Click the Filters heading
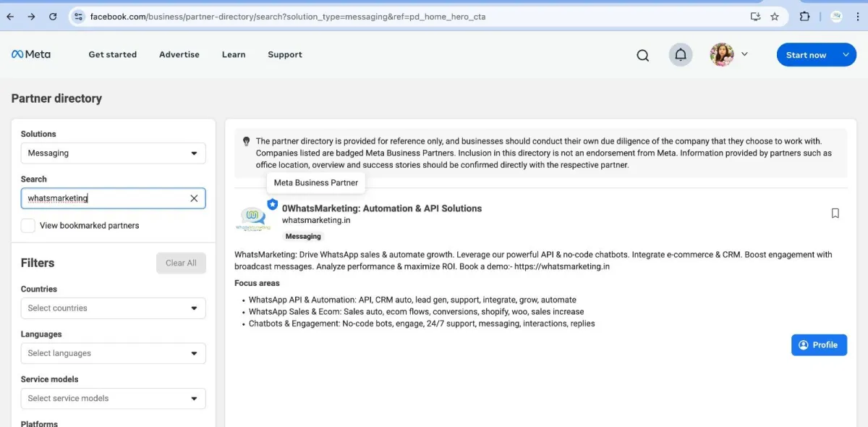868x427 pixels. [38, 263]
